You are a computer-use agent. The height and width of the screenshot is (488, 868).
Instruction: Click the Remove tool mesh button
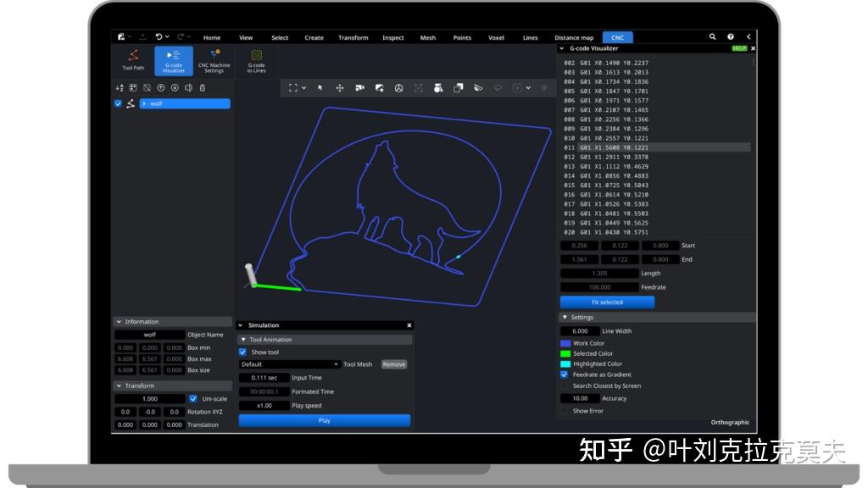(394, 364)
